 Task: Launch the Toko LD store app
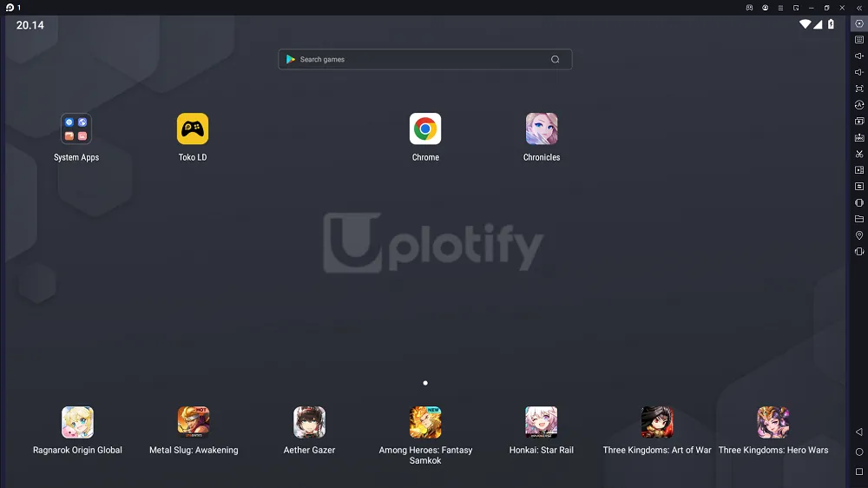(x=193, y=129)
